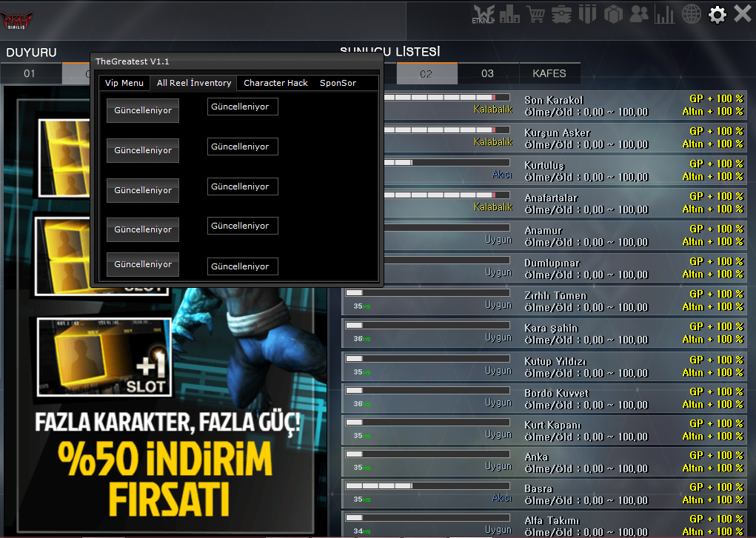Open the inventory briefcase icon
Screen dimensions: 756x538
click(x=562, y=15)
